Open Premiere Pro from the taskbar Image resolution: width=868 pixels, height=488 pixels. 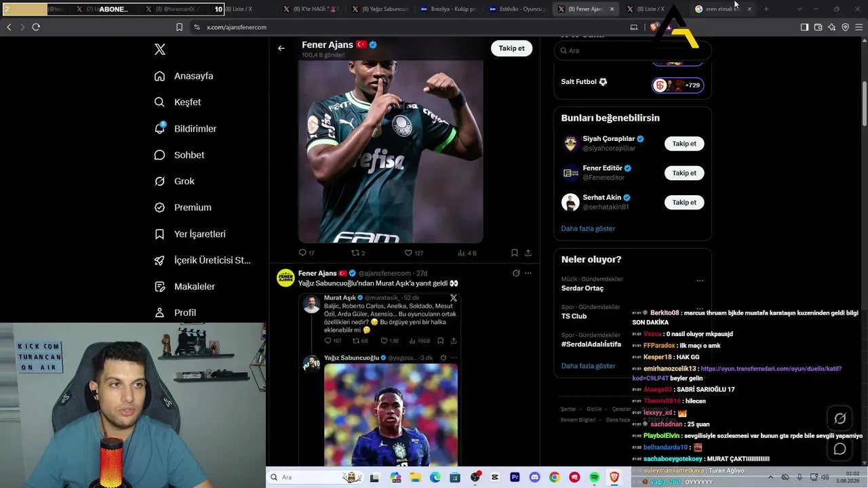pyautogui.click(x=515, y=477)
